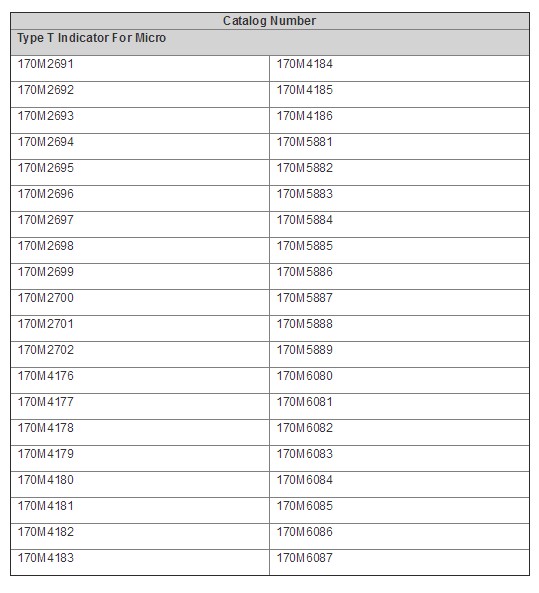The width and height of the screenshot is (539, 593).
Task: Click catalog number 170M2695
Action: point(46,168)
